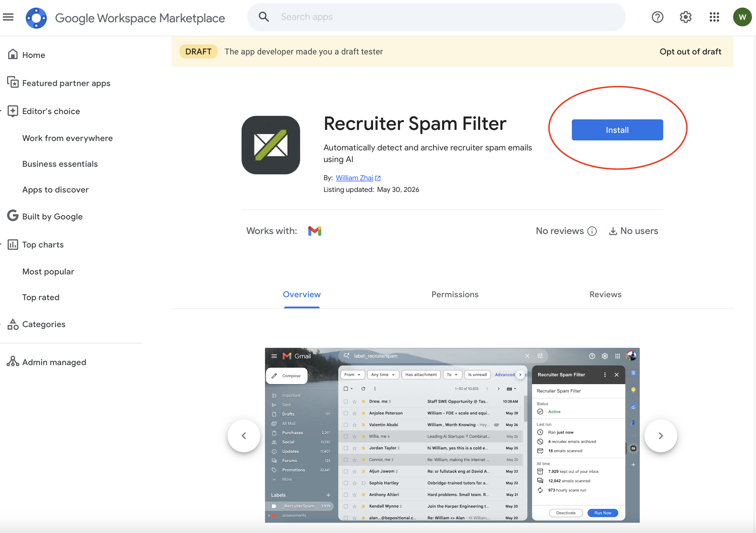The width and height of the screenshot is (756, 533).
Task: Install the Recruiter Spam Filter app
Action: tap(617, 130)
